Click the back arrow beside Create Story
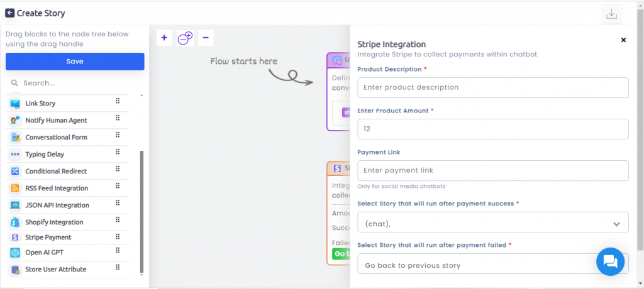 (x=10, y=13)
